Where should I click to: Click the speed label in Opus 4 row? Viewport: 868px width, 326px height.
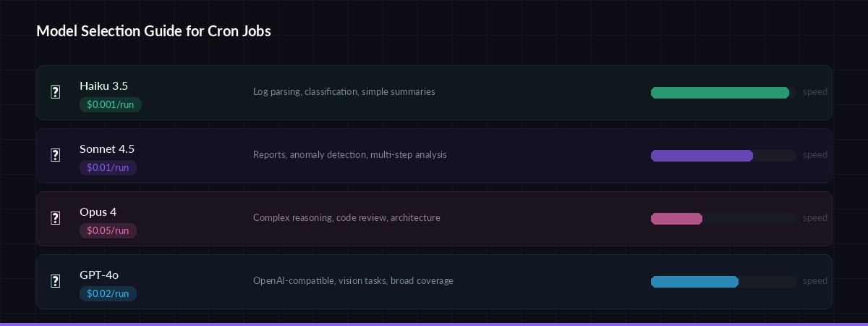[x=815, y=218]
